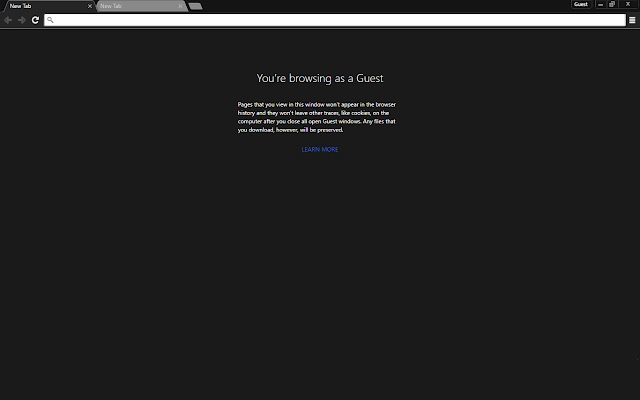The width and height of the screenshot is (640, 400).
Task: Click the Forward navigation arrow
Action: [22, 20]
